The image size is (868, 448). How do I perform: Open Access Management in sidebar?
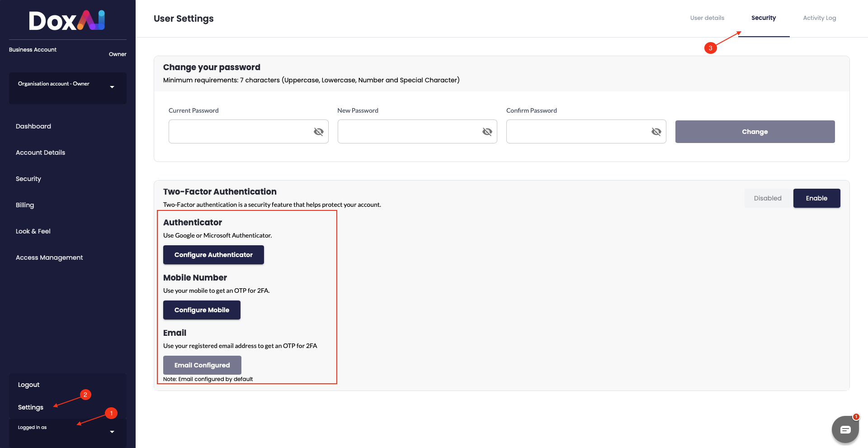49,257
